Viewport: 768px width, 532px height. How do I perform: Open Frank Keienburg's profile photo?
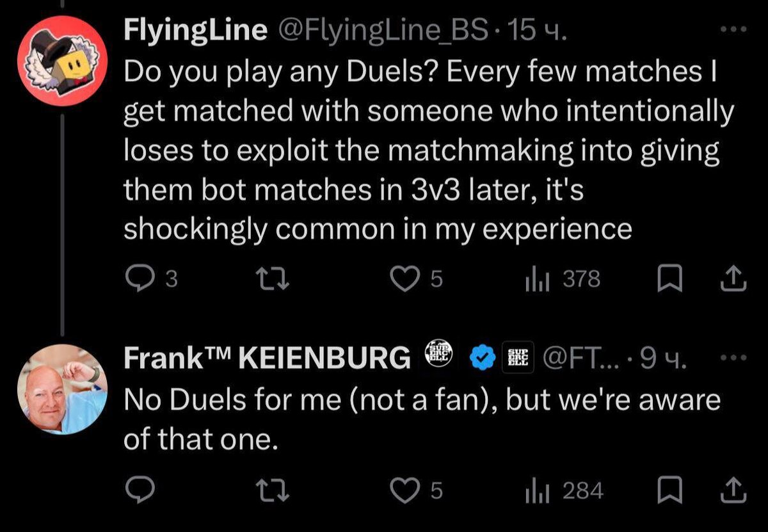tap(62, 389)
